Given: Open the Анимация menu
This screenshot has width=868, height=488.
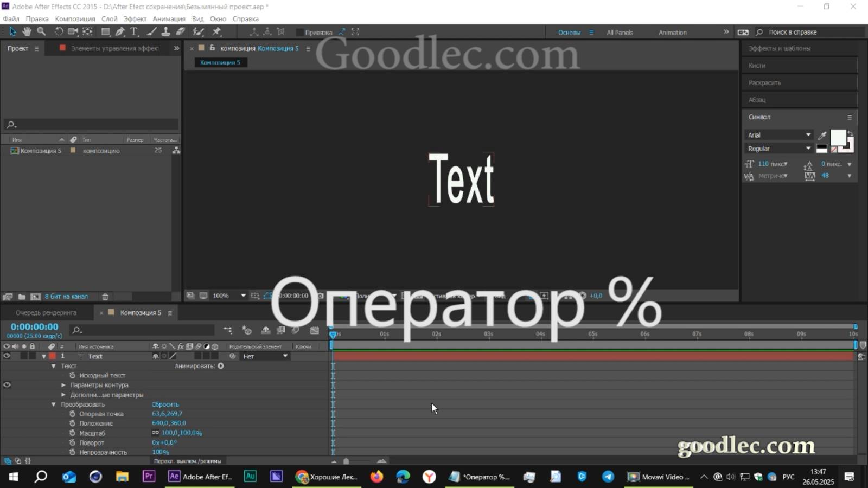Looking at the screenshot, I should pos(169,18).
